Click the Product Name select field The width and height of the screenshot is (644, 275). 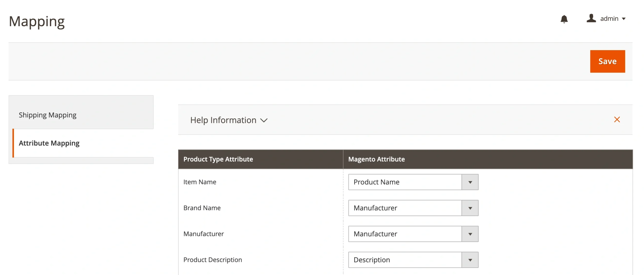405,182
